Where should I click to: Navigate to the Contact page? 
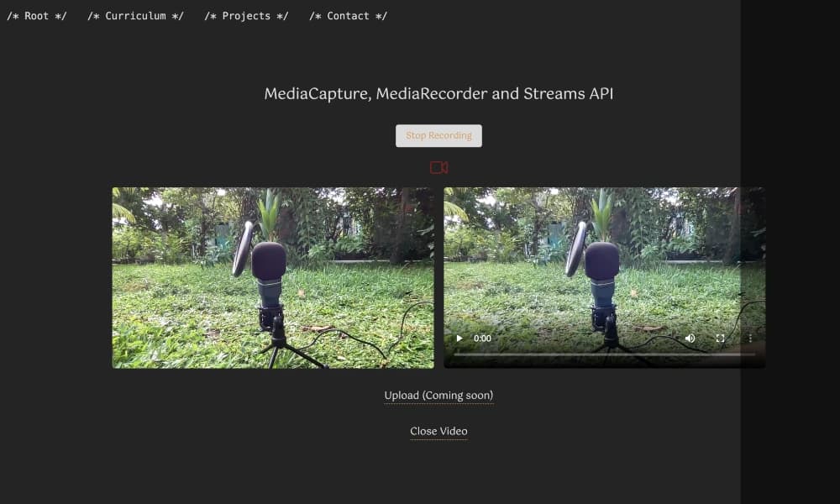point(349,16)
